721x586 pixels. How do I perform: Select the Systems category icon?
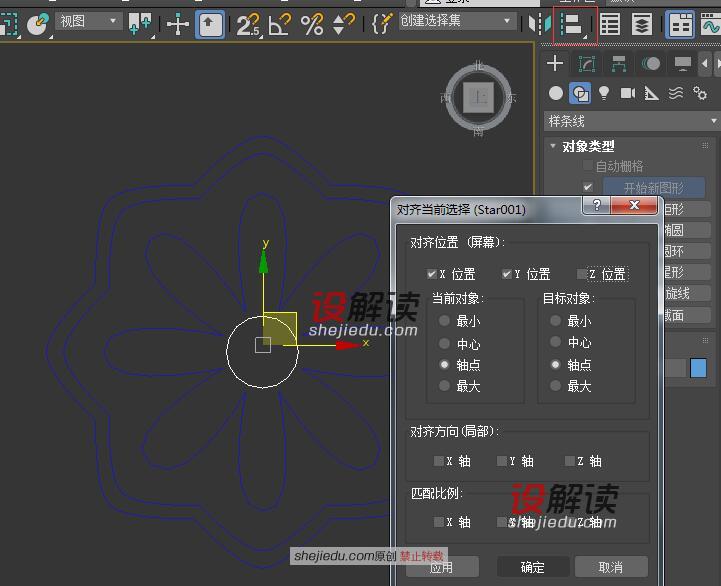700,93
